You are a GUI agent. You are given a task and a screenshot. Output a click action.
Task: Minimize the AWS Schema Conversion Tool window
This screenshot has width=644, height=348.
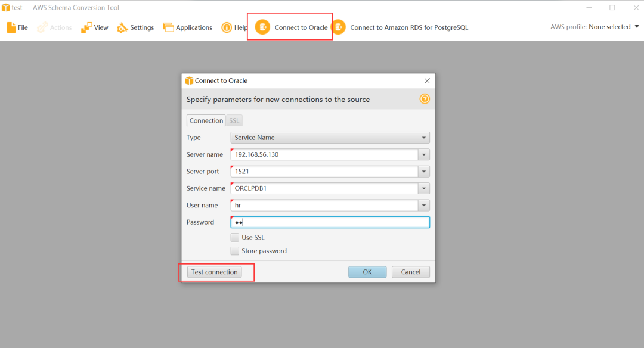point(589,7)
